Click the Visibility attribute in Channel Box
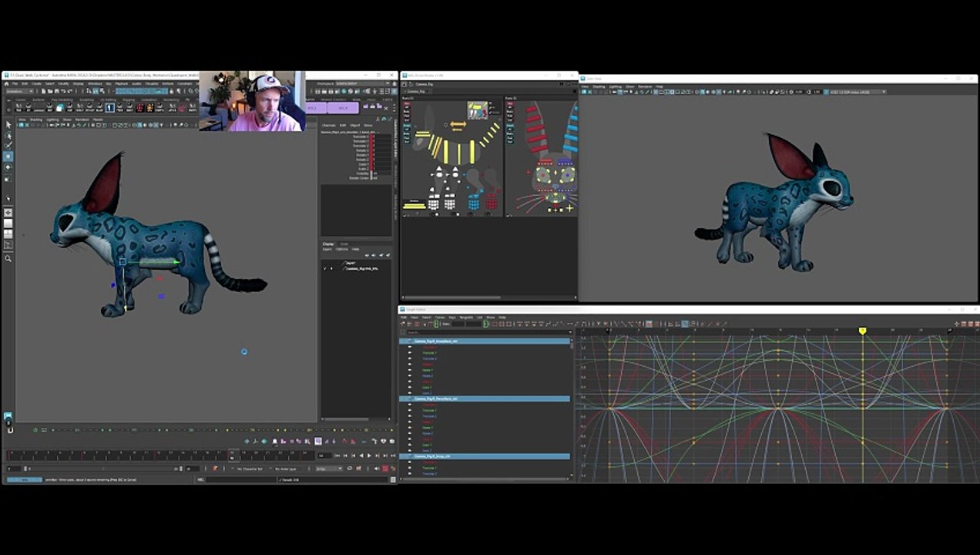 click(364, 173)
